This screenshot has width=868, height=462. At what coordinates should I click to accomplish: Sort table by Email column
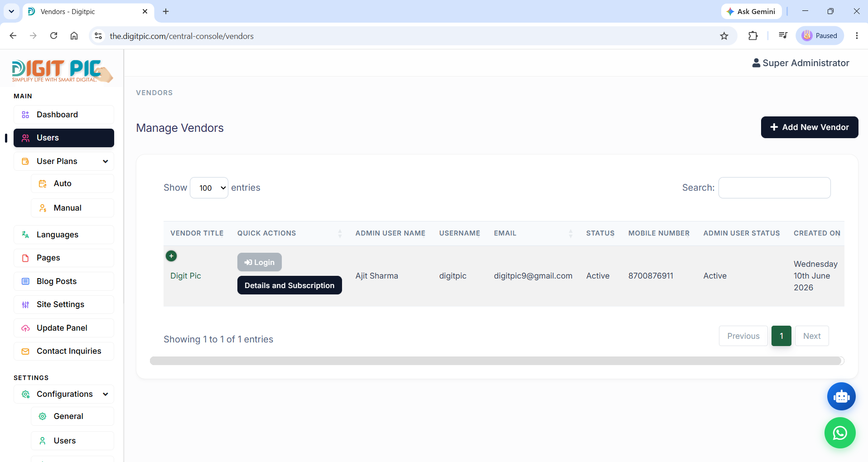coord(533,233)
